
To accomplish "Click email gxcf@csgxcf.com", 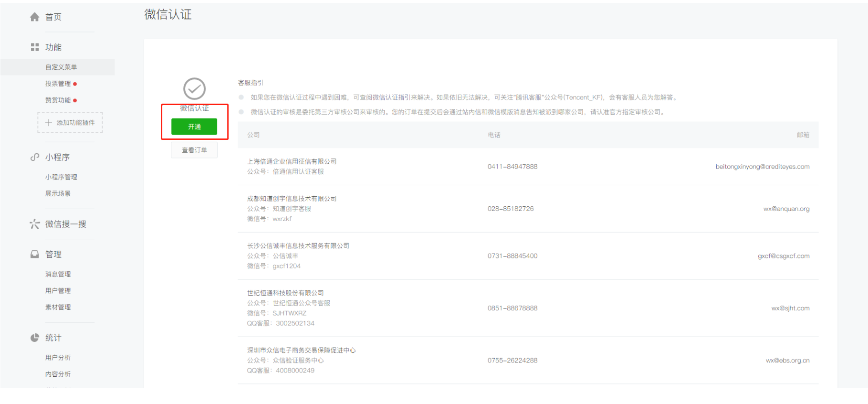I will point(784,256).
